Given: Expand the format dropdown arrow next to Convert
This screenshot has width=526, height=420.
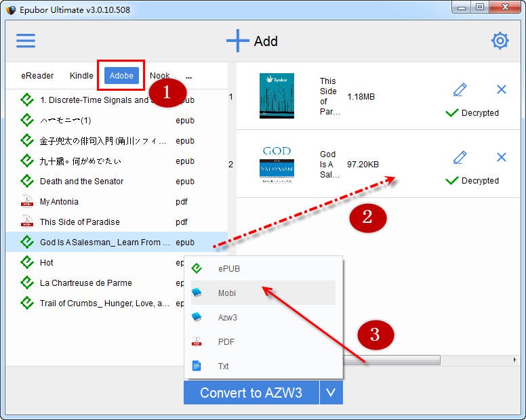Looking at the screenshot, I should pyautogui.click(x=331, y=392).
